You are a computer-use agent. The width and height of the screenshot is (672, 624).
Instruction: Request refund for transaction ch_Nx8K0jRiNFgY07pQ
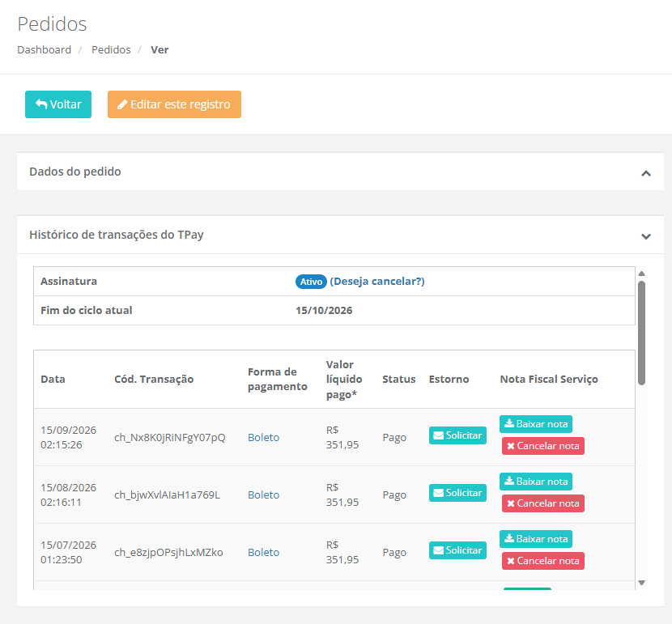(457, 435)
